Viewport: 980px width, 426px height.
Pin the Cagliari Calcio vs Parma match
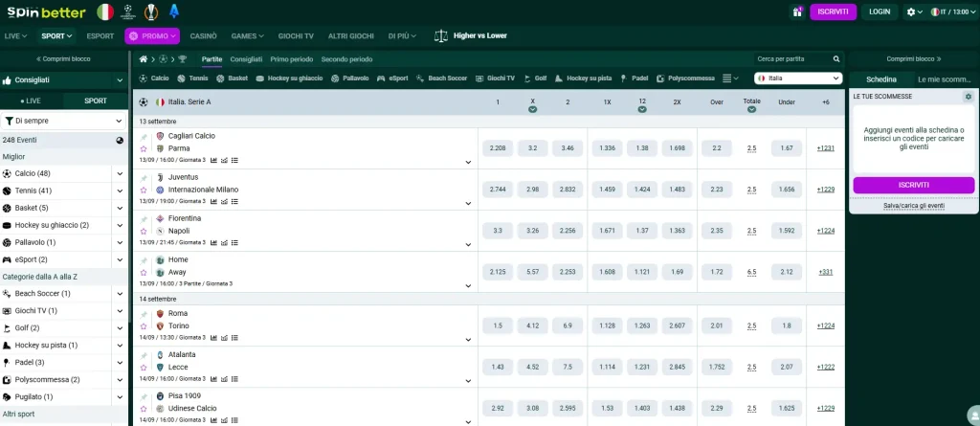(x=144, y=136)
